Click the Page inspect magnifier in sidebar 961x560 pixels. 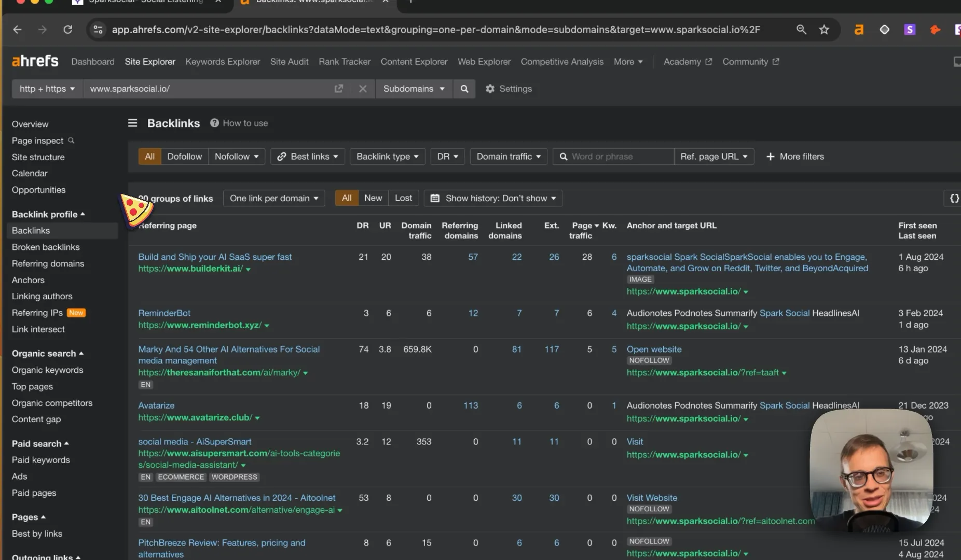tap(71, 141)
